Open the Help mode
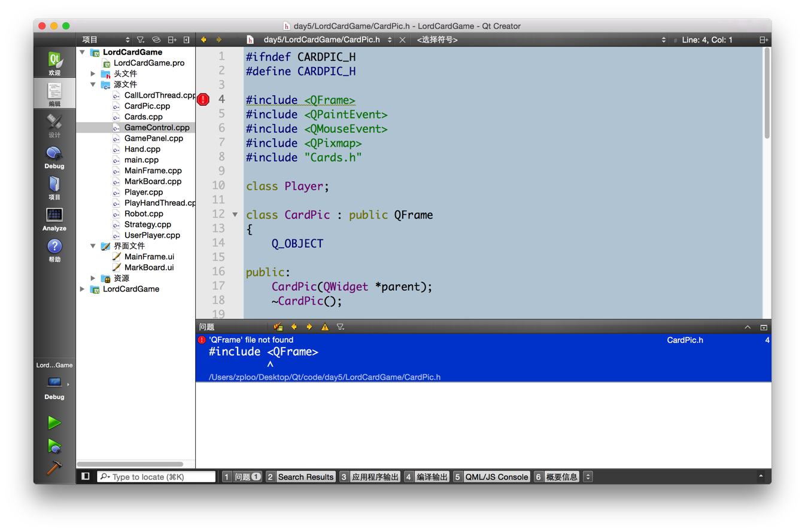This screenshot has width=805, height=532. pos(54,250)
